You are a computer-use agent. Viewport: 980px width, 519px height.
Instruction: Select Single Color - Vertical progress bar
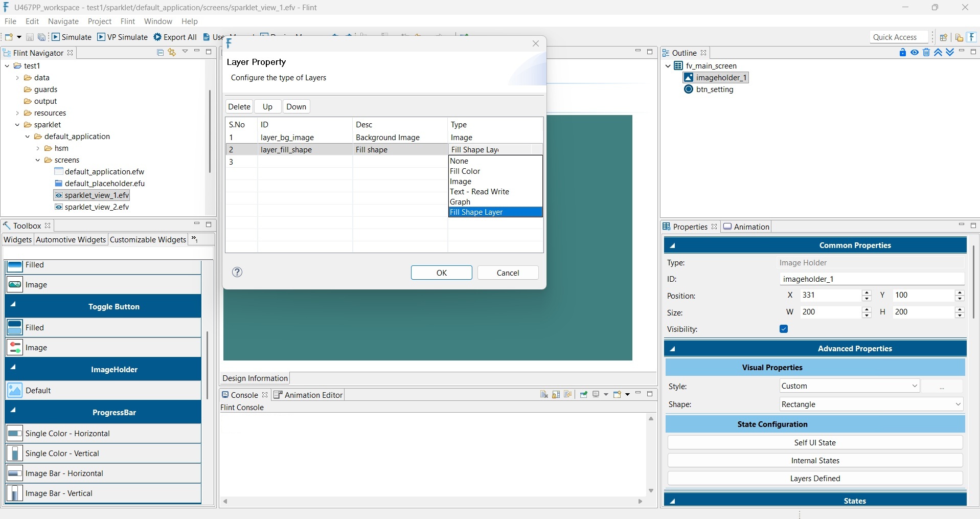point(103,454)
